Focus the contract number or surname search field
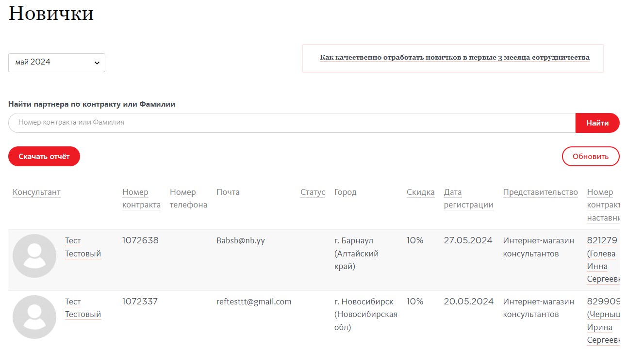Image resolution: width=644 pixels, height=349 pixels. (291, 123)
